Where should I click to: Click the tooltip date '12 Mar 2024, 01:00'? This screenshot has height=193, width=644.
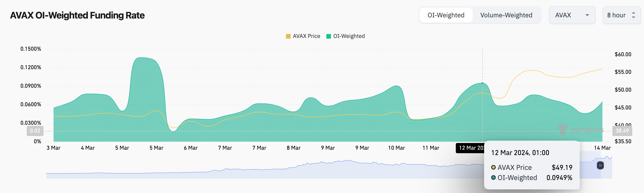click(520, 153)
